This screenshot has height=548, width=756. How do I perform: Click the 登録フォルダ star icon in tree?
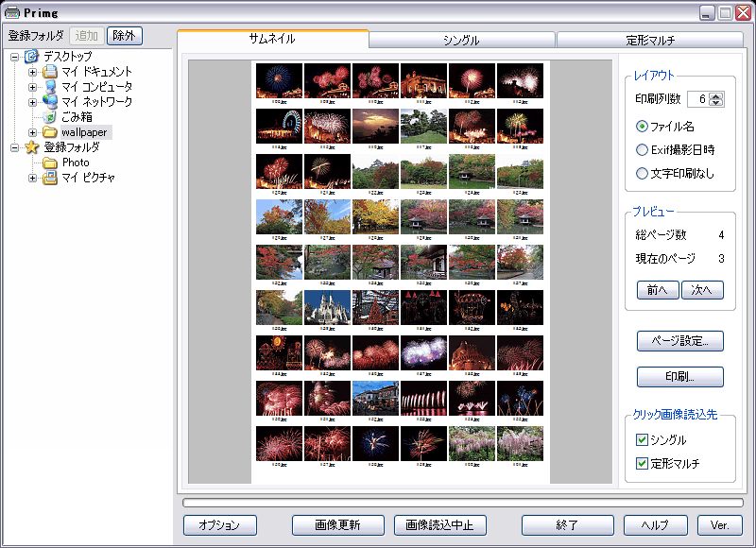(x=32, y=147)
